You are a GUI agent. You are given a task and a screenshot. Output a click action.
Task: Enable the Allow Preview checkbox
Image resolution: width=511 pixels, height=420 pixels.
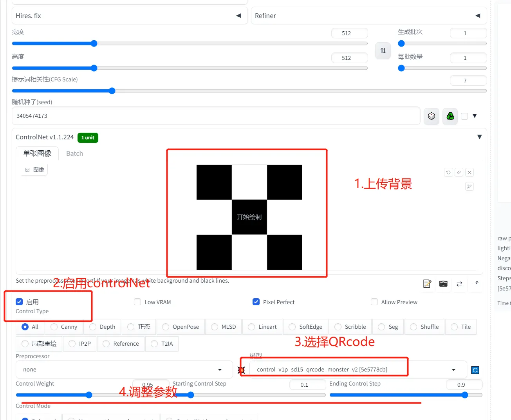pos(374,302)
